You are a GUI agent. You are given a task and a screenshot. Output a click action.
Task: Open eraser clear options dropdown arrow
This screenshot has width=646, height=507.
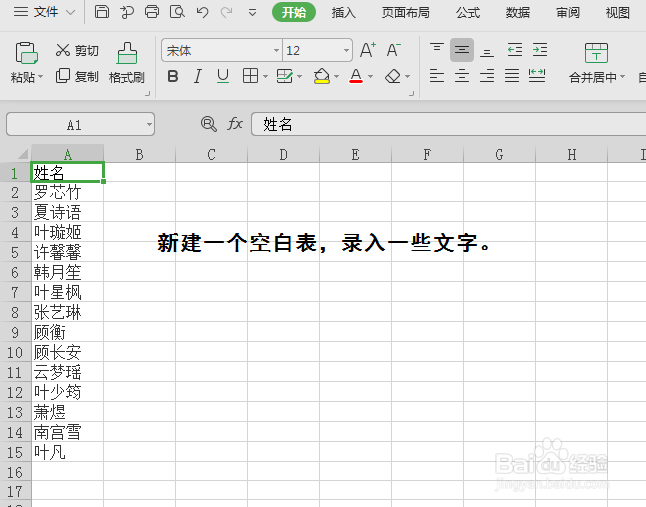point(407,77)
